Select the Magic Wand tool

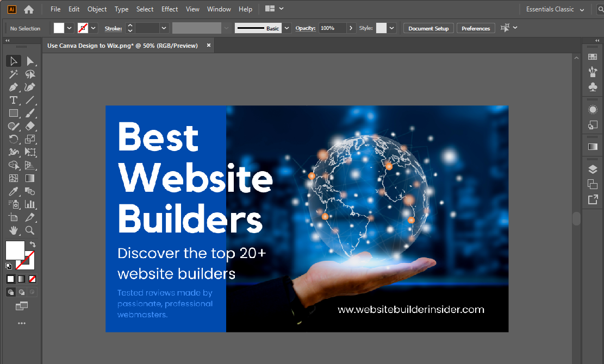14,74
